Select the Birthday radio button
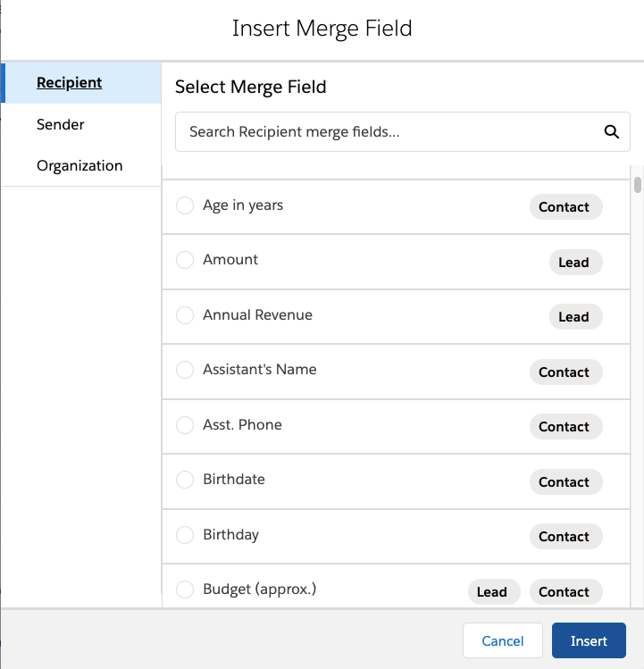644x669 pixels. tap(185, 535)
